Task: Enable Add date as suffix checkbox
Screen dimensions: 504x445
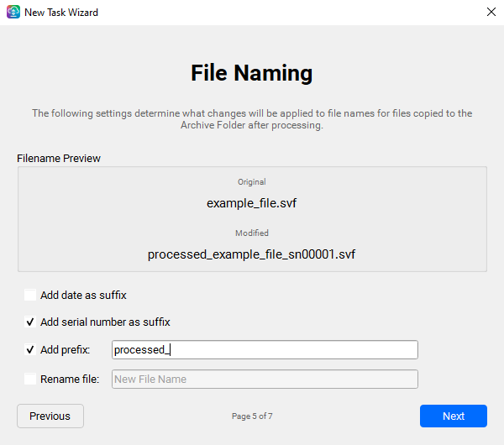Action: 30,295
